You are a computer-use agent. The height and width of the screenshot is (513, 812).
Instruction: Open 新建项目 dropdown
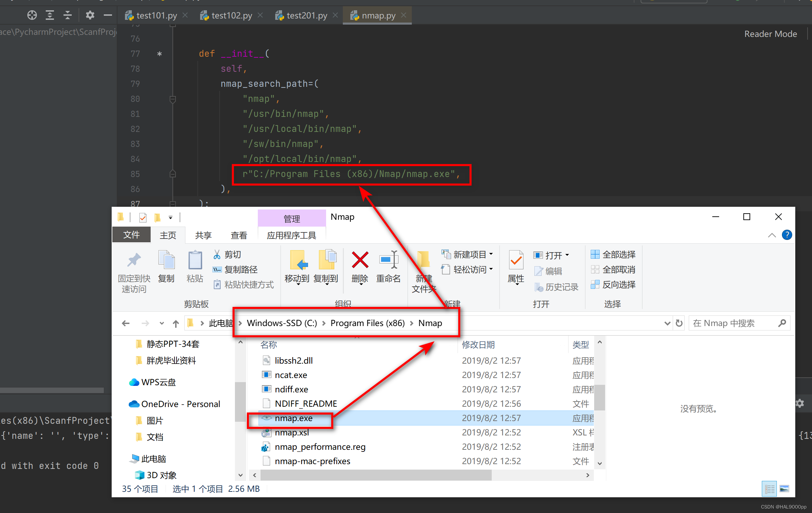click(x=467, y=255)
